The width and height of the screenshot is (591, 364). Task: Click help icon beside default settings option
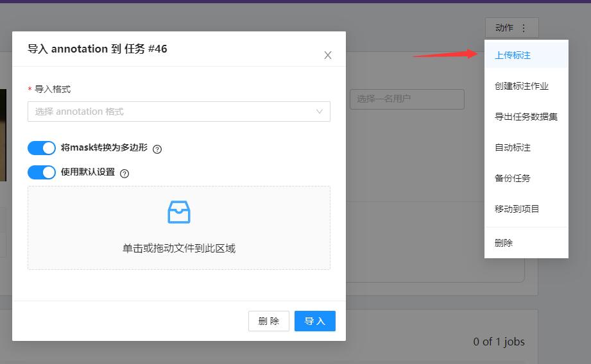pos(124,173)
